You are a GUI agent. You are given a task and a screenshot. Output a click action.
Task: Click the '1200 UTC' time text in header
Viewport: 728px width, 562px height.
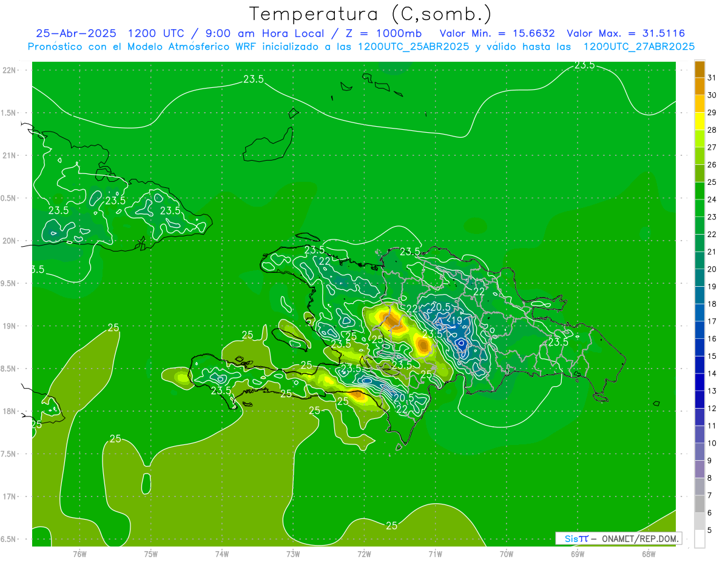[155, 33]
